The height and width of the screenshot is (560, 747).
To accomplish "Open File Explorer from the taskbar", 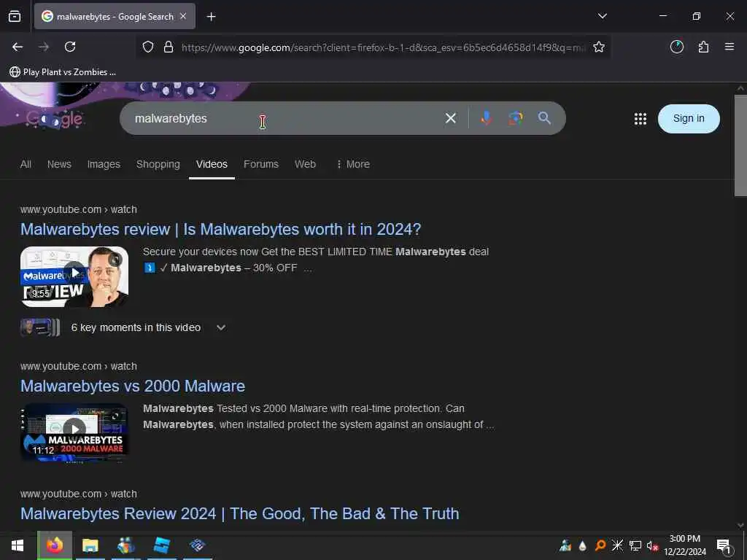I will [90, 545].
